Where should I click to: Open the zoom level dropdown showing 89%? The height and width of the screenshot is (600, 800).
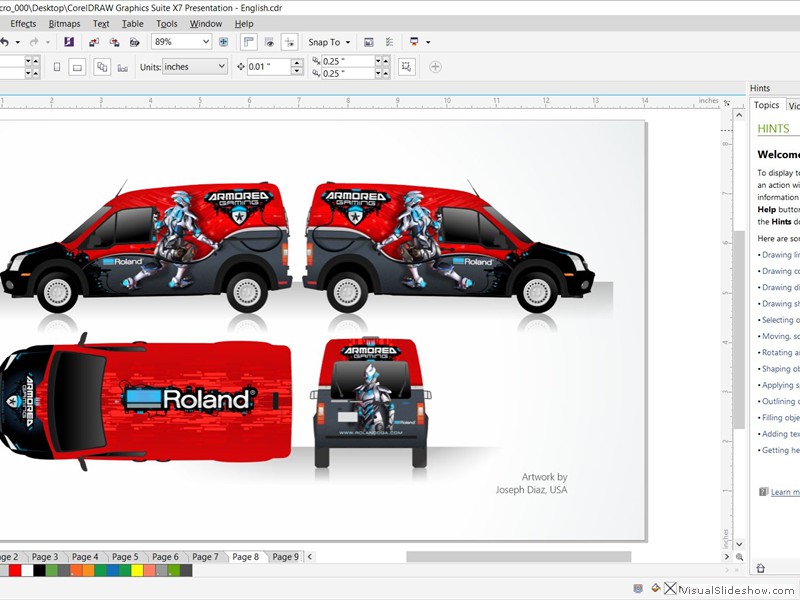pyautogui.click(x=206, y=42)
